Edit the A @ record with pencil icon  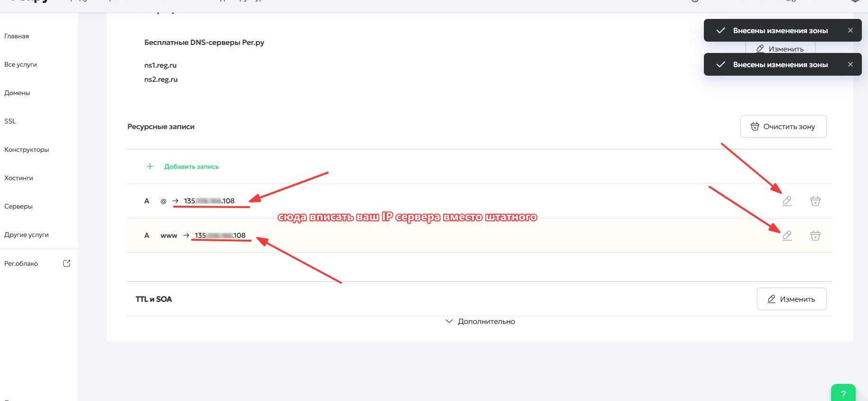787,201
